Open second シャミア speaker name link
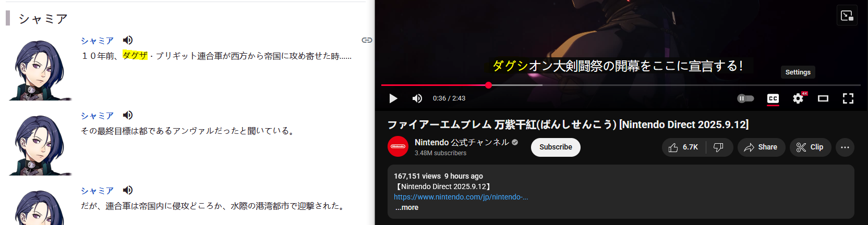Viewport: 868px width, 225px height. click(x=97, y=116)
